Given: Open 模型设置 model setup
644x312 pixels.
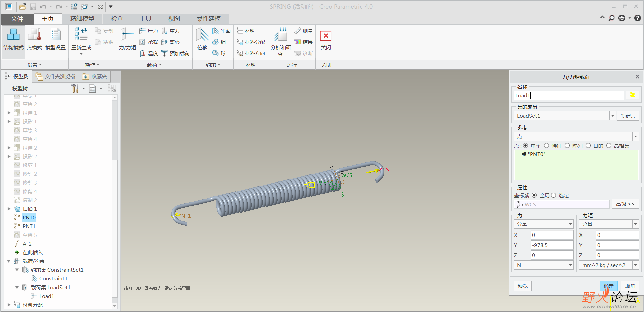Looking at the screenshot, I should tap(55, 39).
